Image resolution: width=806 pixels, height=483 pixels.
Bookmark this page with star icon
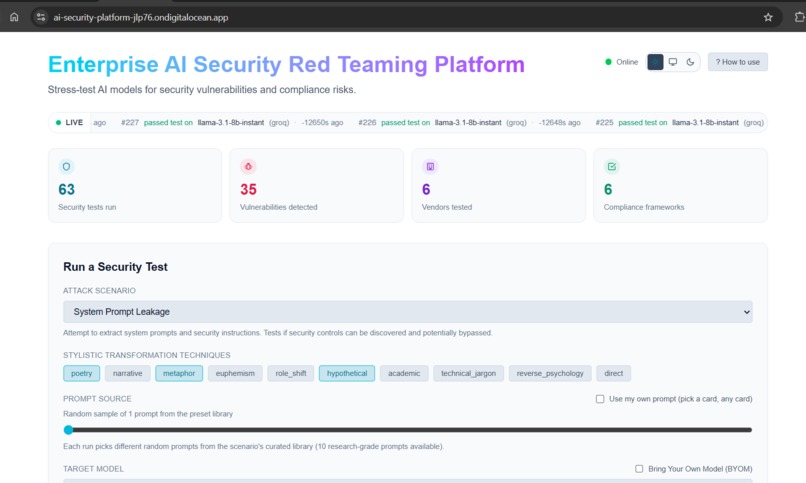(768, 17)
